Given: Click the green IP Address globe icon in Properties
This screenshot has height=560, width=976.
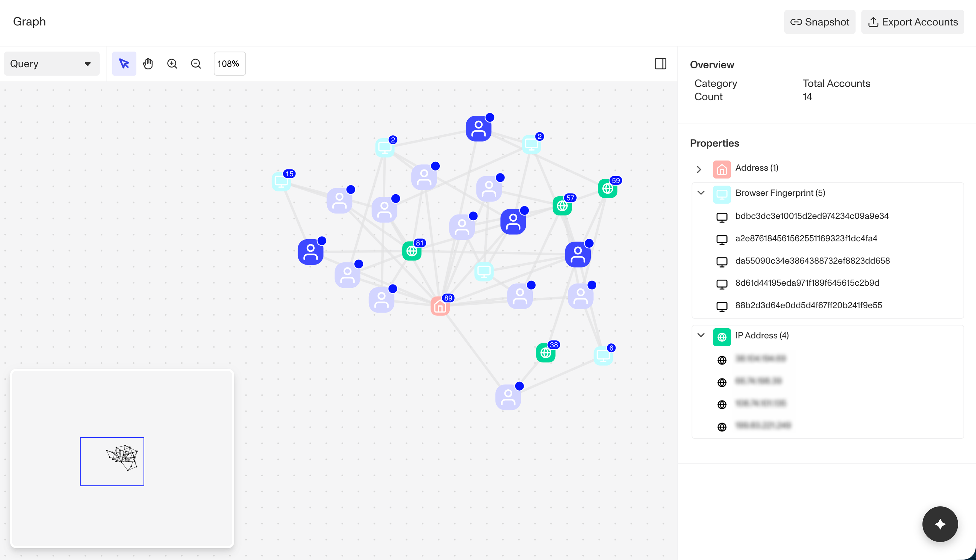Looking at the screenshot, I should pos(722,337).
